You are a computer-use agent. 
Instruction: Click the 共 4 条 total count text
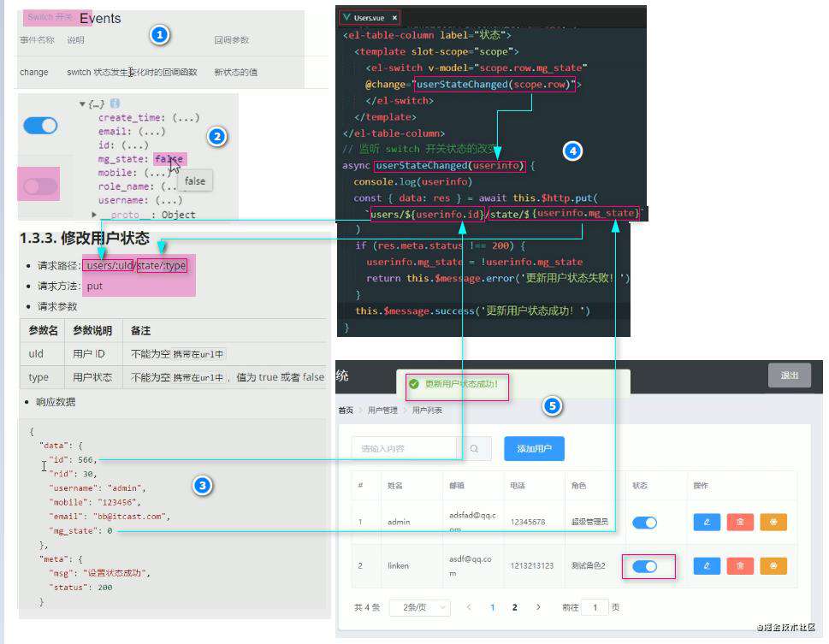point(367,607)
